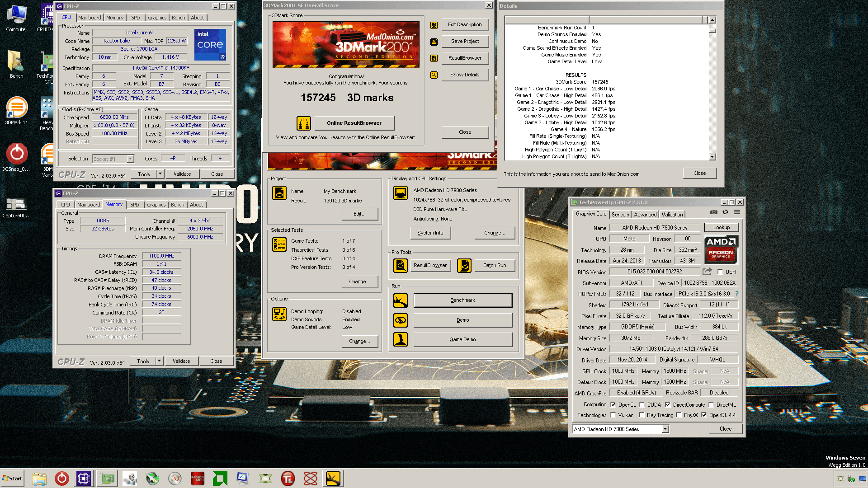Click the Online ResultBrowser button
Viewport: 868px width, 488px height.
[x=354, y=123]
